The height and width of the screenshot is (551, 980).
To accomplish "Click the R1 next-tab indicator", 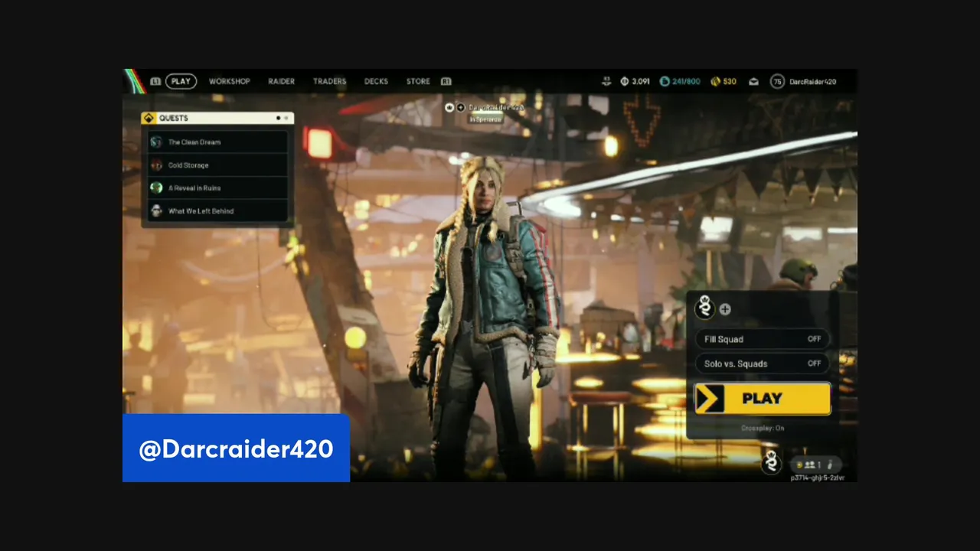I will click(446, 81).
